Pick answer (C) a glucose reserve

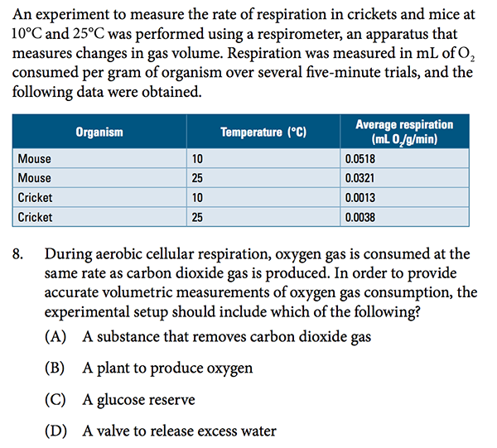click(x=138, y=400)
